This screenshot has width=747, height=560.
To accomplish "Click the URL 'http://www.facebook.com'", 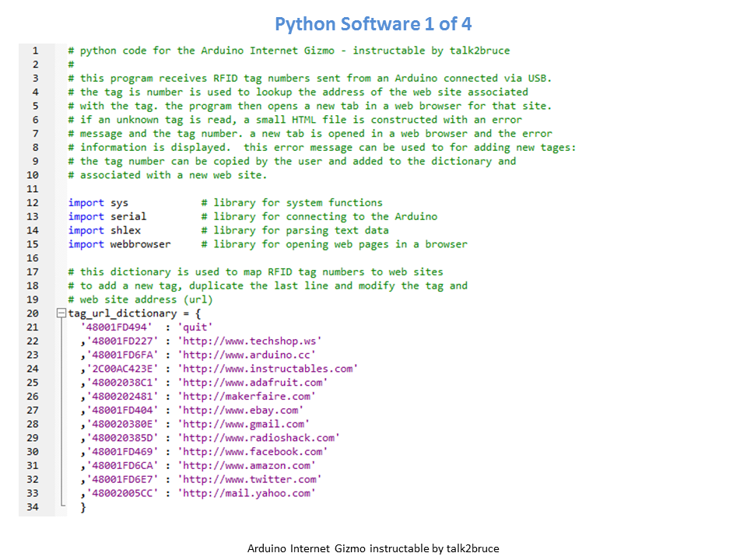I will point(252,451).
